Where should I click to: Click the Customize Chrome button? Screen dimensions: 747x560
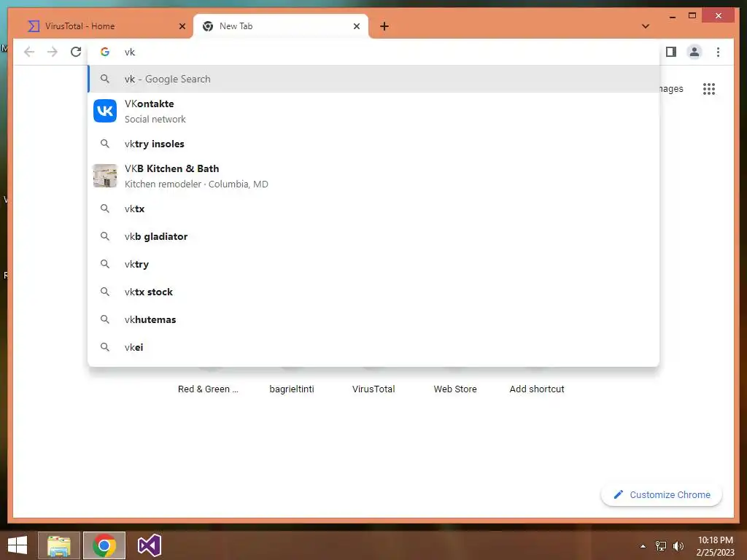point(662,495)
